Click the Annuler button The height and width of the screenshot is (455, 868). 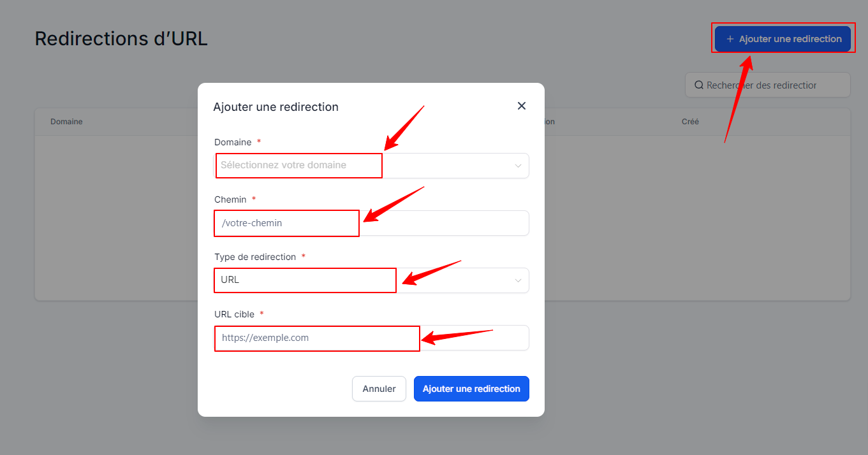pyautogui.click(x=379, y=389)
